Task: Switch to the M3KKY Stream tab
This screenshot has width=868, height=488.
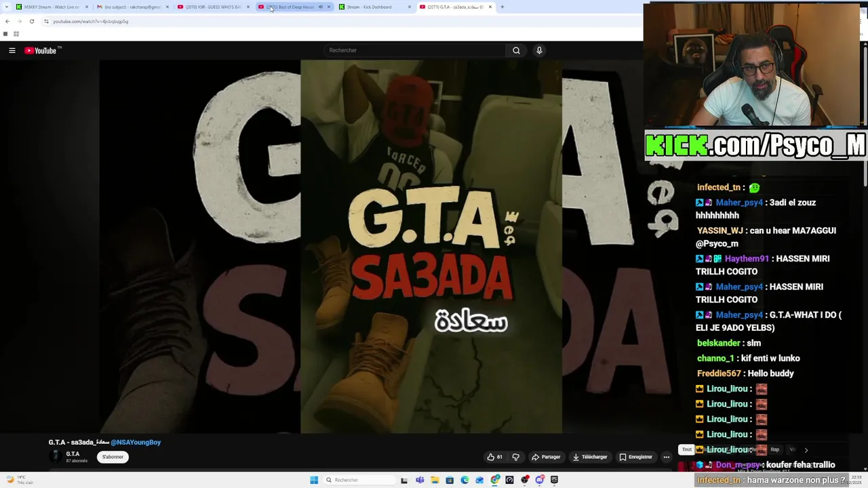Action: (x=52, y=7)
